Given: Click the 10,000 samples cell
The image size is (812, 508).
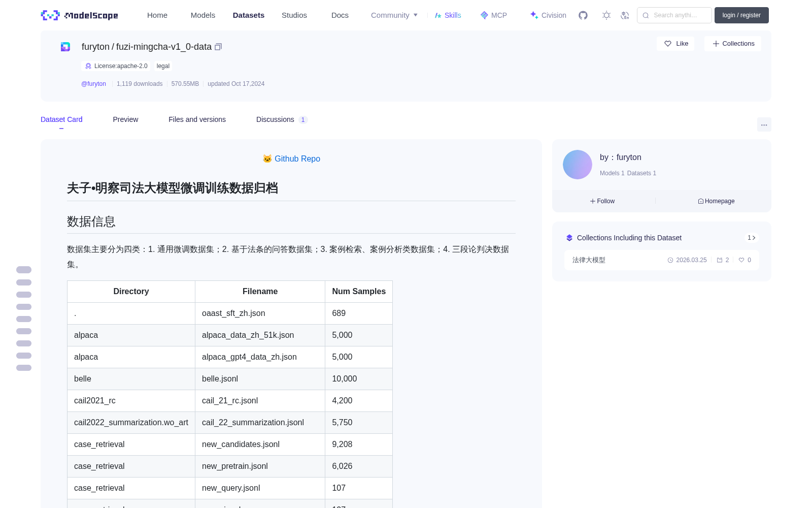Looking at the screenshot, I should pos(359,379).
